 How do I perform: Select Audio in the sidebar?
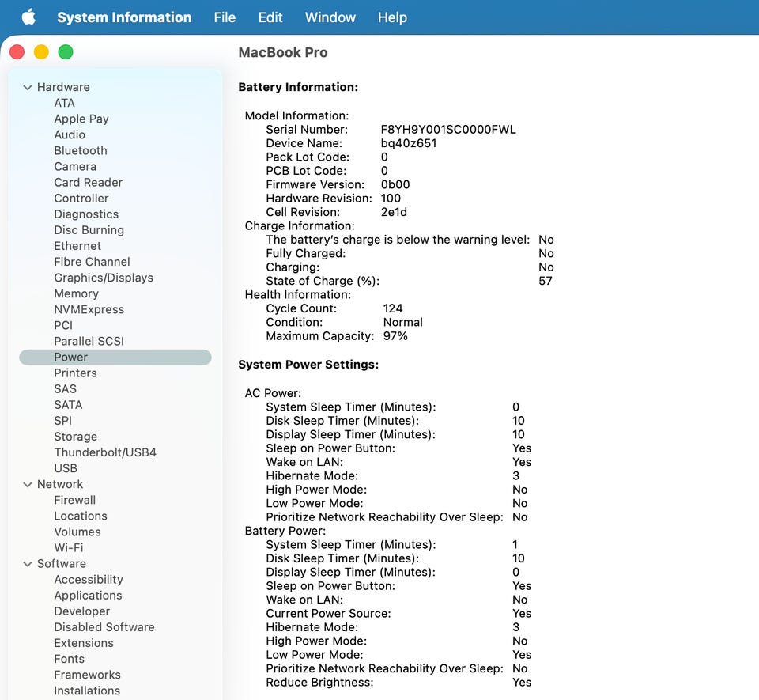pos(70,134)
